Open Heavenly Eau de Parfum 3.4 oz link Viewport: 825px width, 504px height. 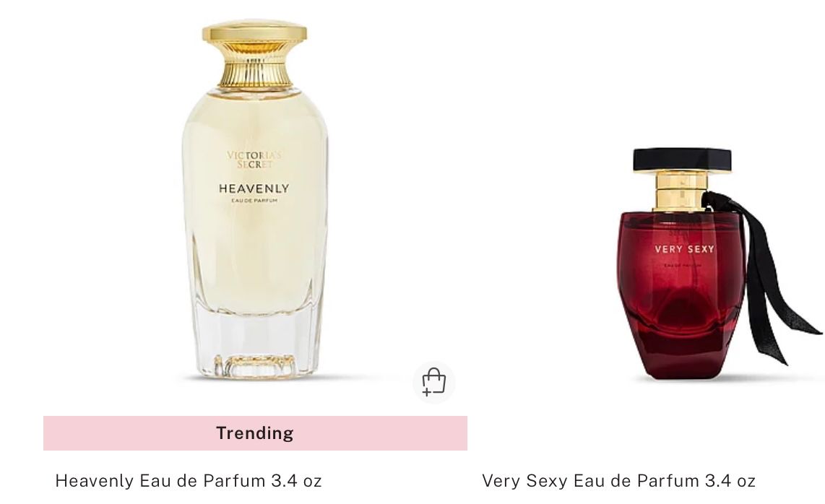pos(189,480)
